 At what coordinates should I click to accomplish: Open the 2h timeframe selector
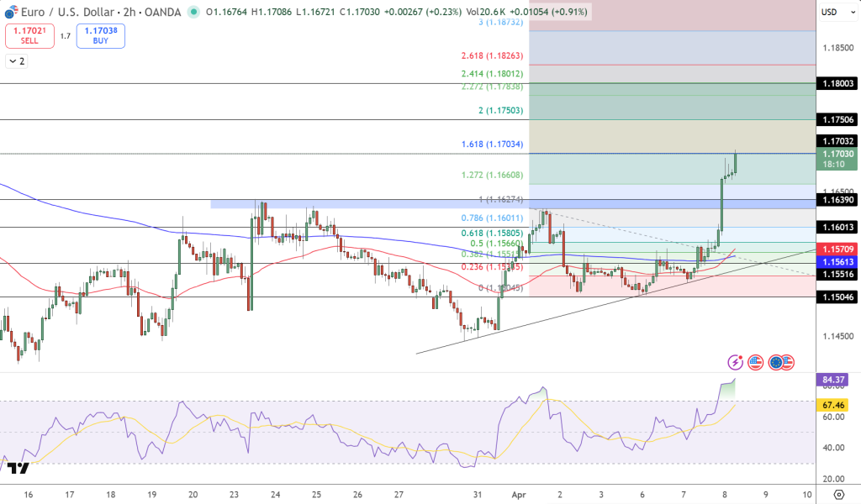[128, 12]
